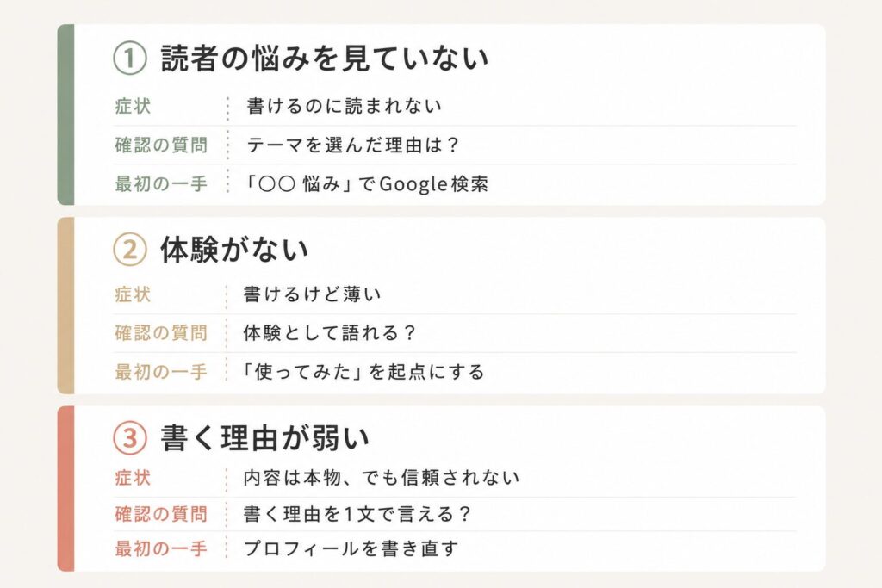Click the text 「○○ 悩み」でGoogle検索
Screen dimensions: 882x588
coord(365,184)
